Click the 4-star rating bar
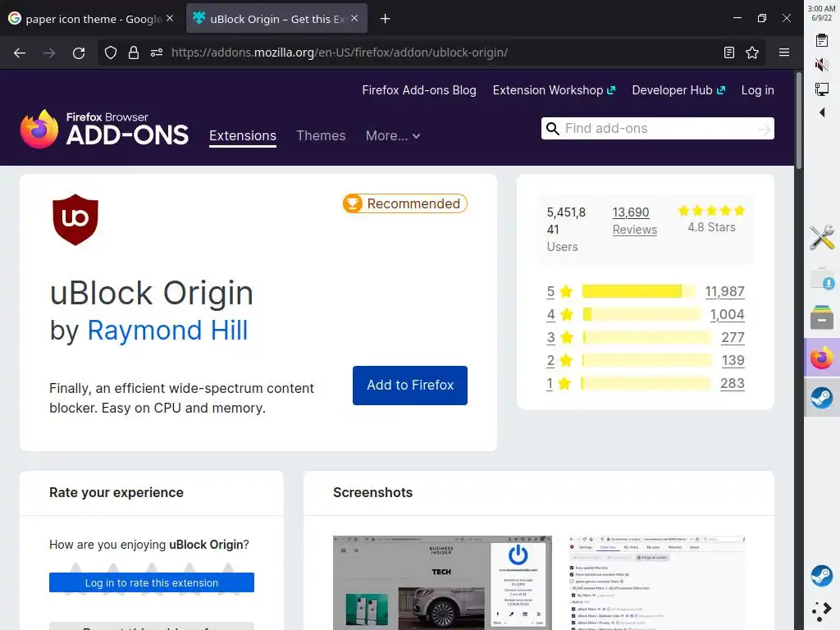The height and width of the screenshot is (630, 840). [641, 314]
